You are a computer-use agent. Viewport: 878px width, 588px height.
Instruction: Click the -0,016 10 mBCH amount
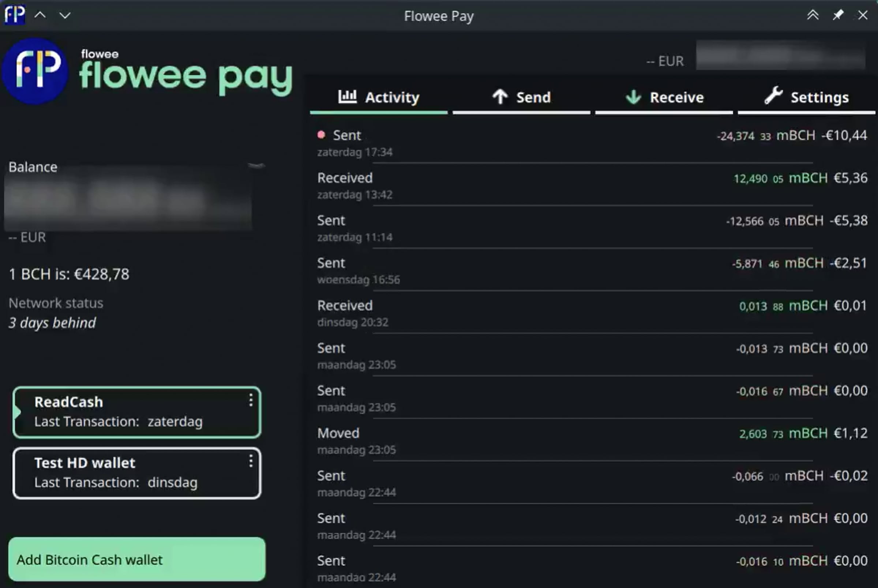coord(782,561)
